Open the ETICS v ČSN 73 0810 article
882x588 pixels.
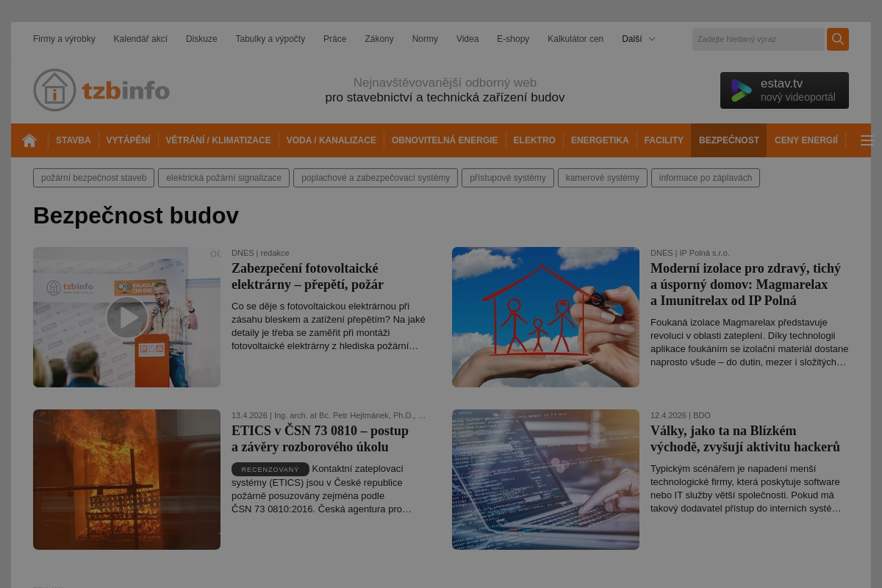pyautogui.click(x=320, y=439)
